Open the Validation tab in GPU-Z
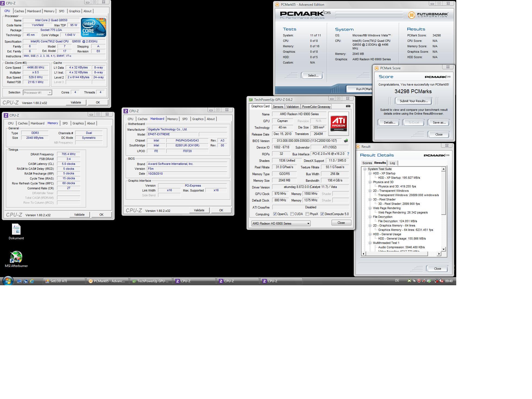Image resolution: width=532 pixels, height=399 pixels. tap(292, 107)
